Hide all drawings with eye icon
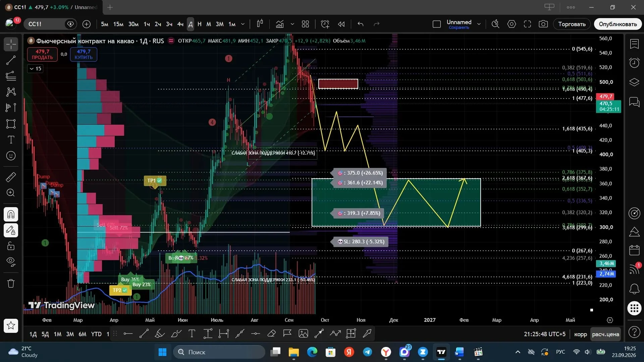Viewport: 644px width, 362px height. (x=11, y=262)
